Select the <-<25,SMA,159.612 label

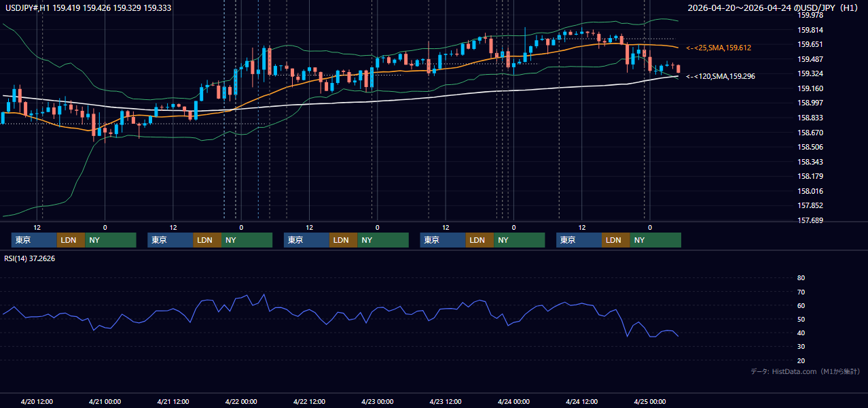pos(718,48)
